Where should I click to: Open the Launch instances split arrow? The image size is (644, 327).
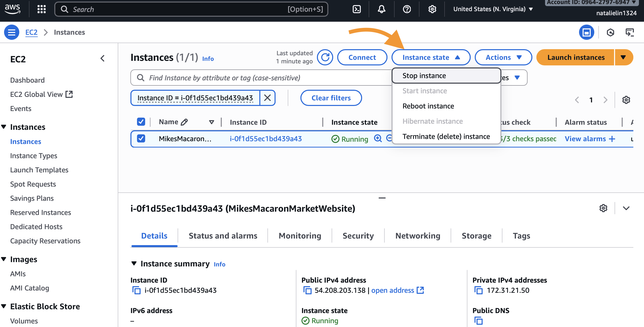click(623, 57)
